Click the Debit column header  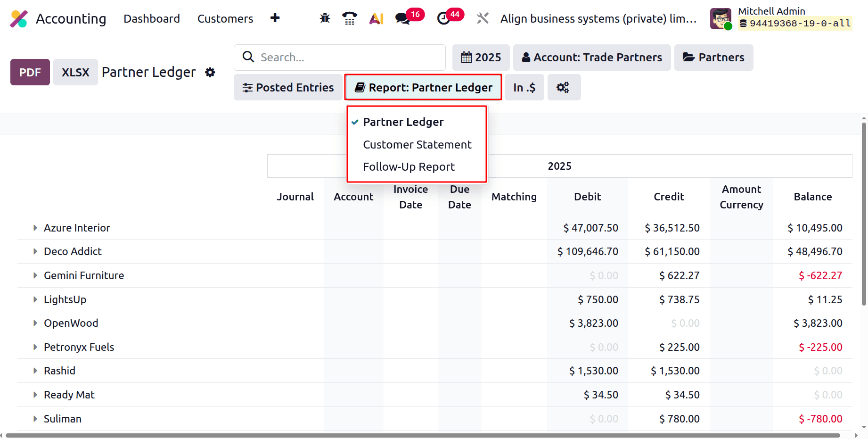pos(587,197)
